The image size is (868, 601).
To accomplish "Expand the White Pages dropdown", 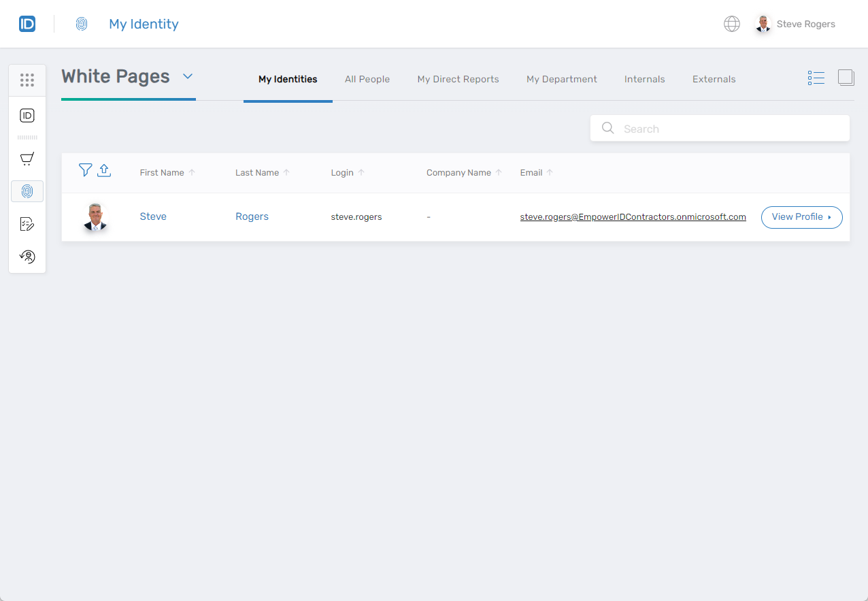I will coord(188,77).
